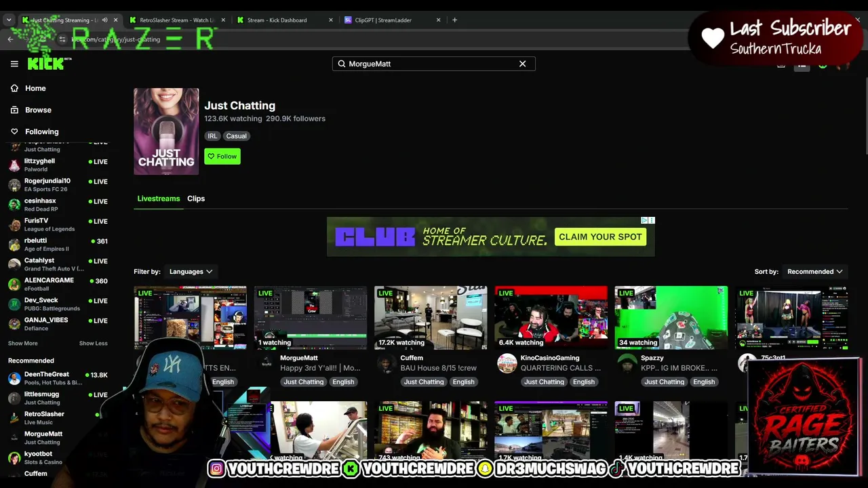Open the Recommended sort dropdown
The width and height of the screenshot is (868, 488).
point(814,272)
